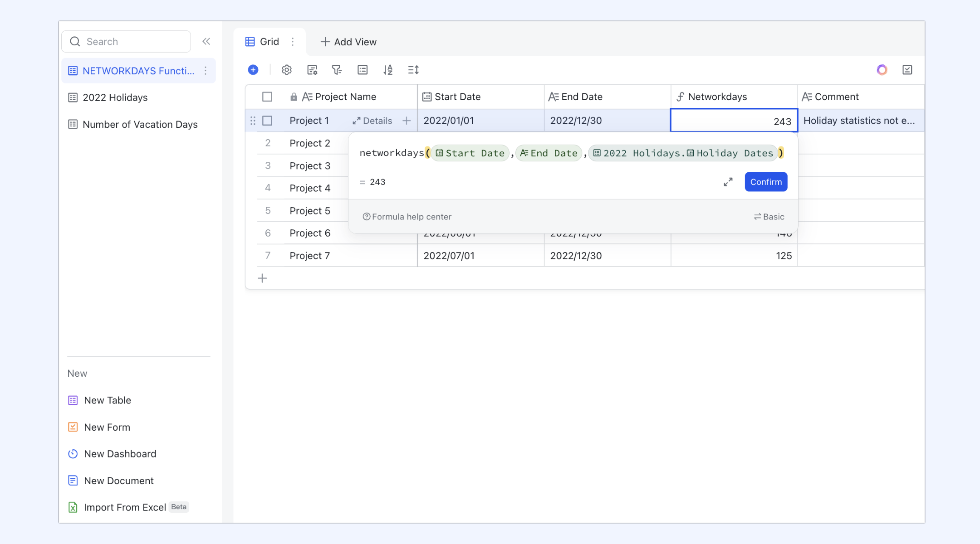This screenshot has width=980, height=544.
Task: Click the blue add record plus icon
Action: point(253,70)
